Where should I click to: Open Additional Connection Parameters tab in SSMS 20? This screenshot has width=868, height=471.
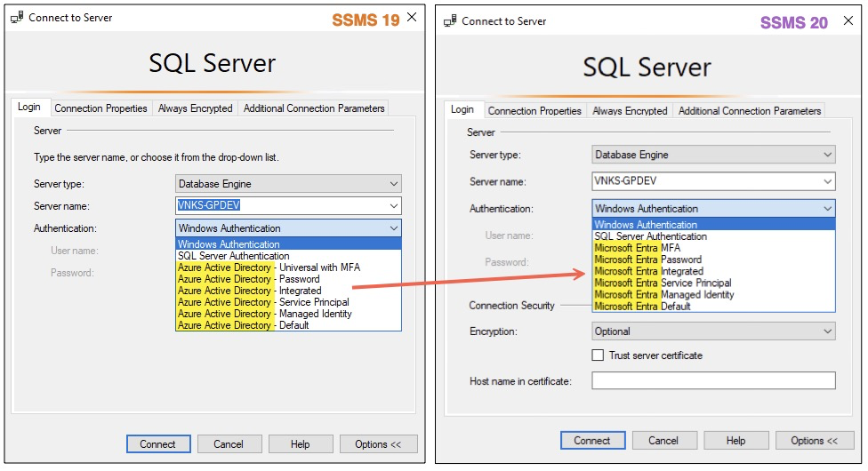point(750,111)
